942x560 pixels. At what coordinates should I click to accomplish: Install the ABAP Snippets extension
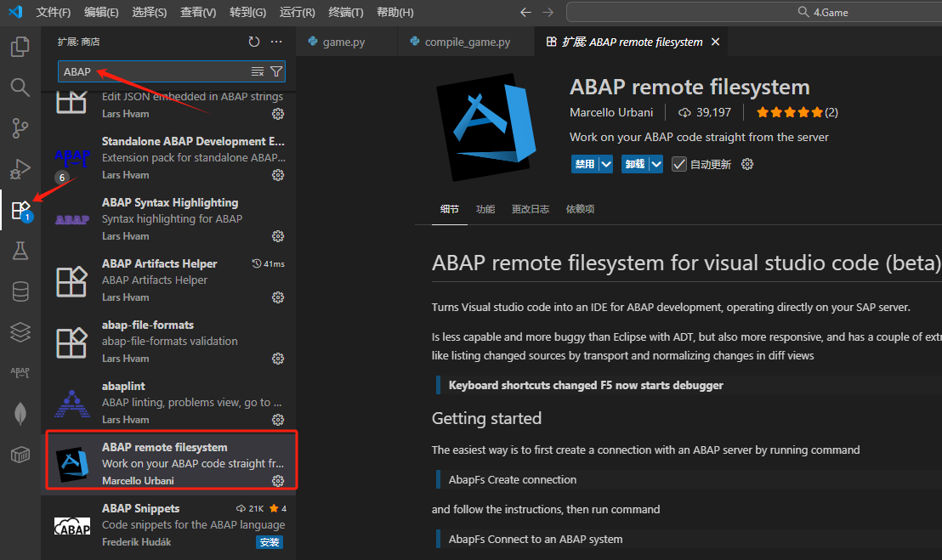pyautogui.click(x=270, y=543)
